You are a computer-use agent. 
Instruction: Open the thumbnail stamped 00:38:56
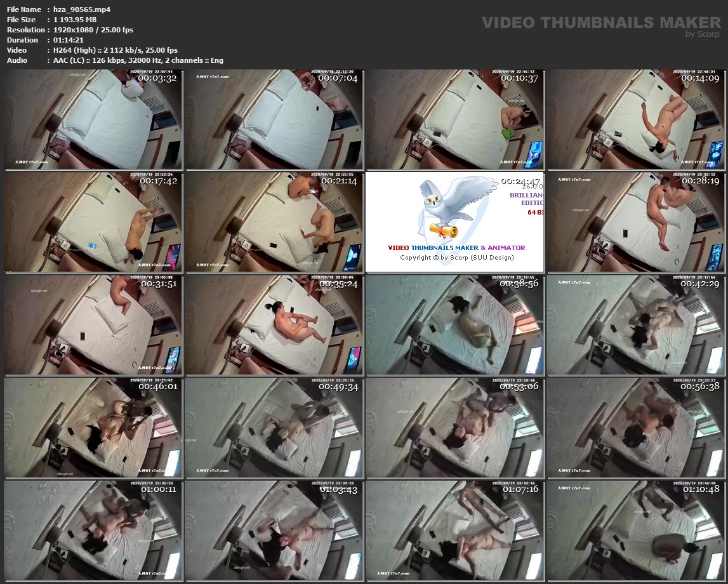click(x=456, y=325)
